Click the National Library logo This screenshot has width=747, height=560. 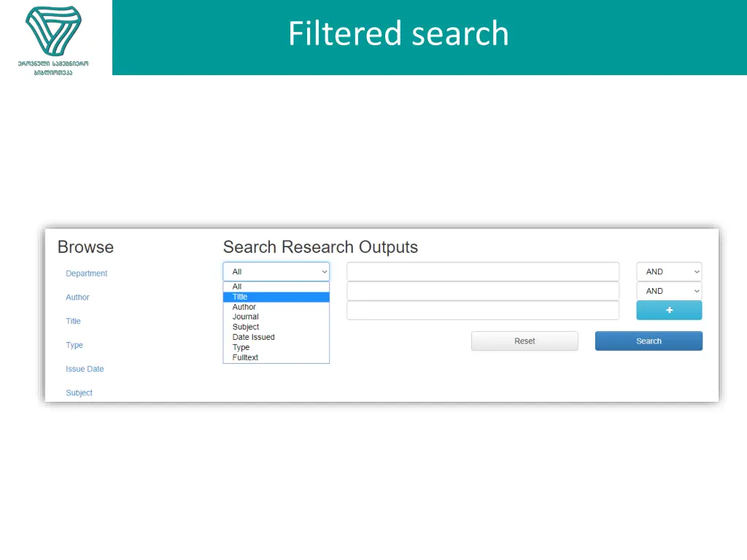click(53, 41)
